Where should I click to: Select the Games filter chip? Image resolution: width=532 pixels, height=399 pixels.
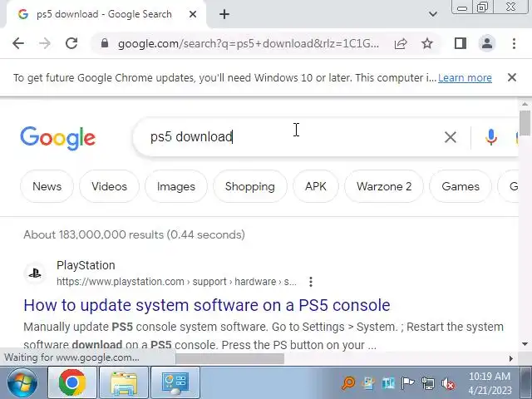461,186
